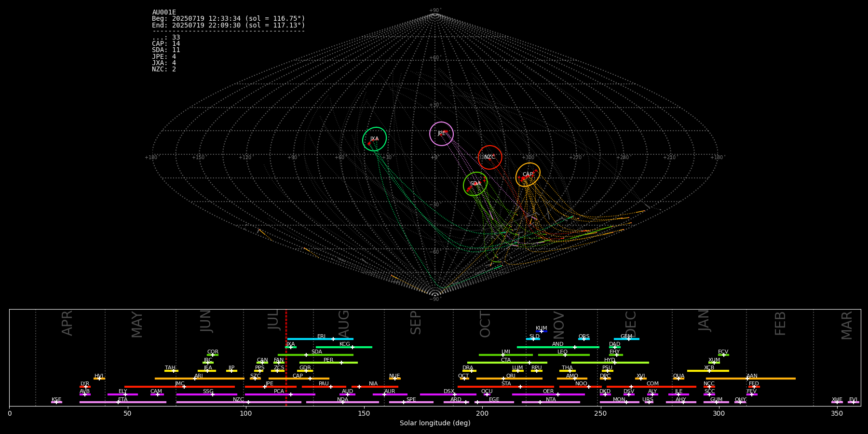Click the ORS shower bar
Image resolution: width=868 pixels, height=434 pixels.
point(584,339)
